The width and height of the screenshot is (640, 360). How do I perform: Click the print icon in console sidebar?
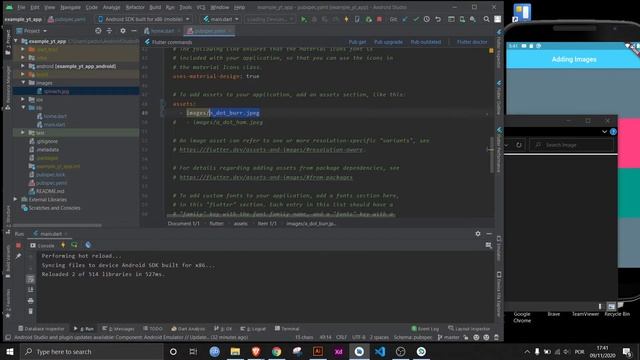[x=31, y=300]
